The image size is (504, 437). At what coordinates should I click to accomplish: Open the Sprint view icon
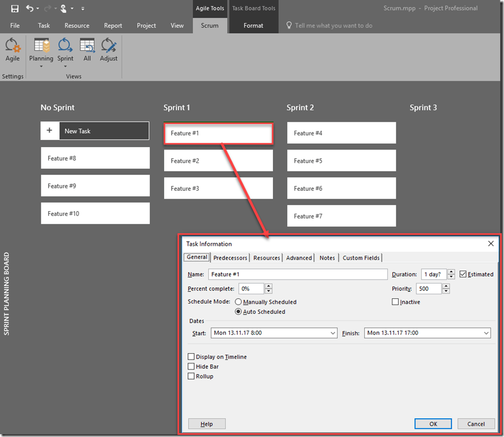(65, 47)
